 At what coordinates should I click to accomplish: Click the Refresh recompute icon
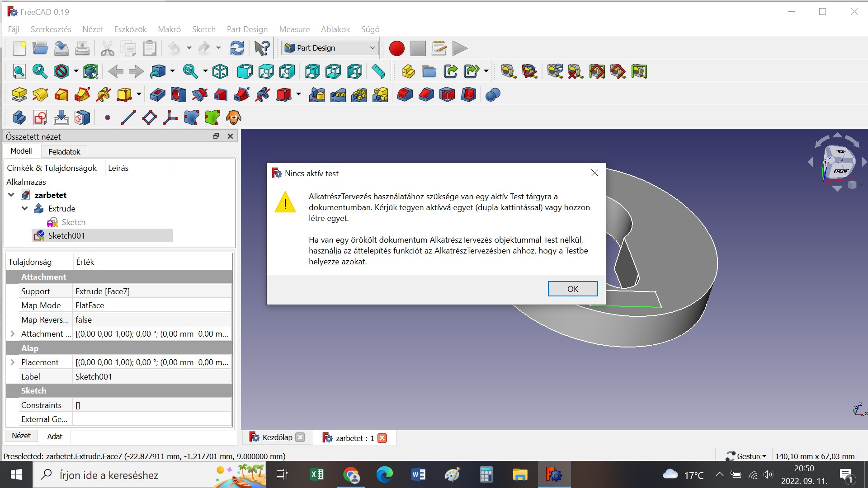point(237,48)
